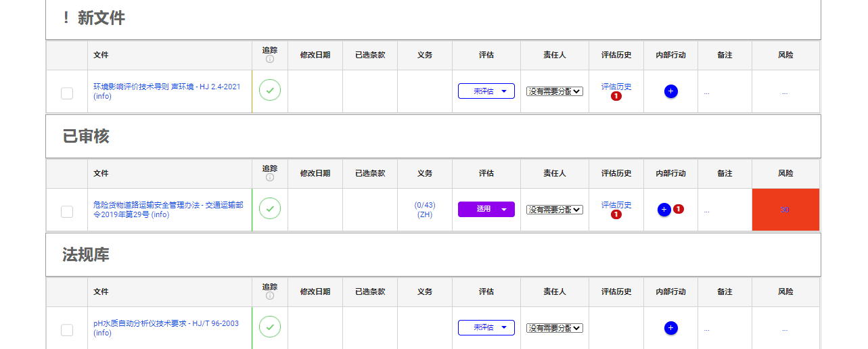Add internal action for pH水质自动分析仪 document
This screenshot has height=349, width=868.
(x=670, y=328)
